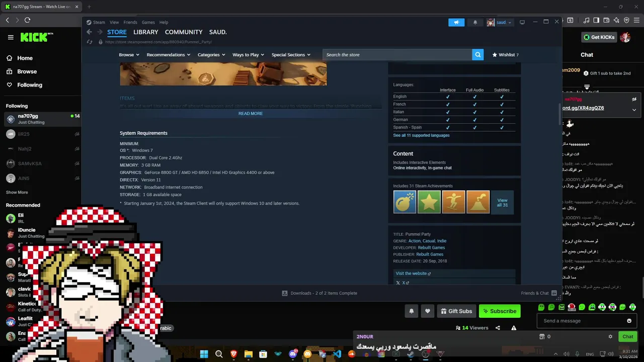Open the saud. account dropdown
Image resolution: width=644 pixels, height=362 pixels.
(x=500, y=22)
